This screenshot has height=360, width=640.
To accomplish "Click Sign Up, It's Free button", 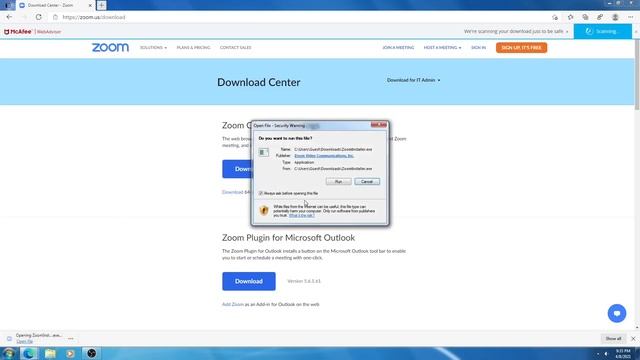I will (x=521, y=48).
